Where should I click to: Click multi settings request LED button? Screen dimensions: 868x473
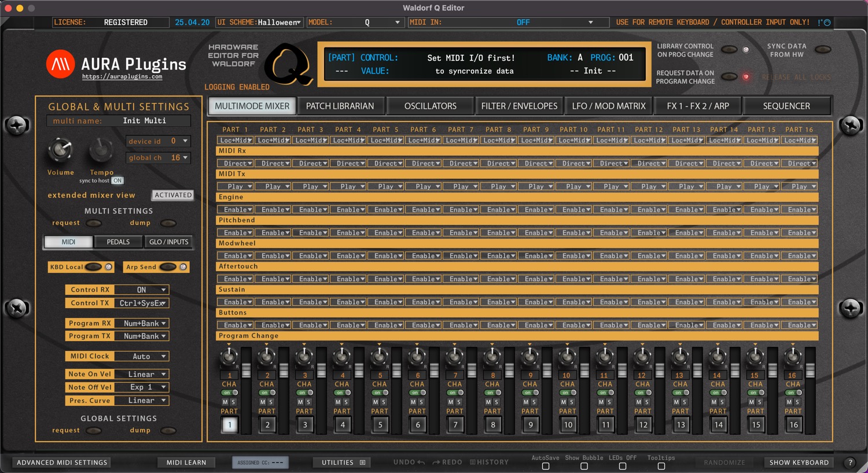94,223
